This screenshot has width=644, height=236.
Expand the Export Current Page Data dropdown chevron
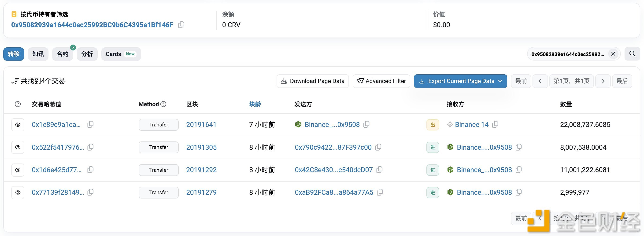500,81
